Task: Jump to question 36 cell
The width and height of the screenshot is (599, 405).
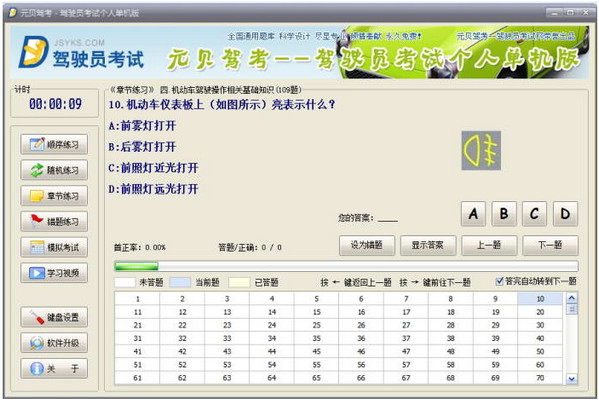Action: pyautogui.click(x=361, y=339)
